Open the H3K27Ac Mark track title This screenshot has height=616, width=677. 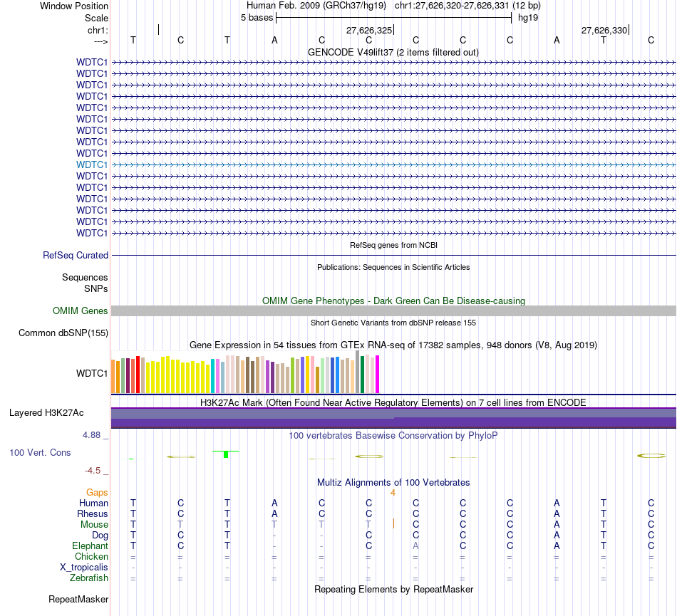(393, 402)
